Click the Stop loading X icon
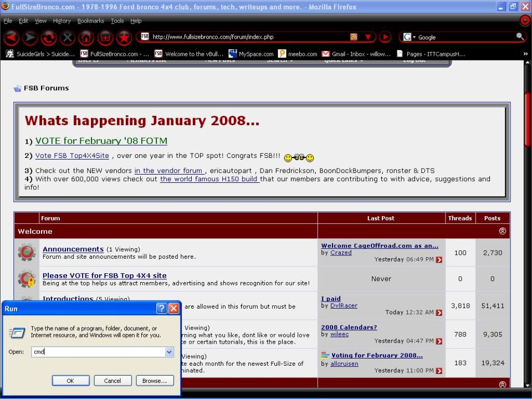This screenshot has height=399, width=532. click(x=67, y=37)
